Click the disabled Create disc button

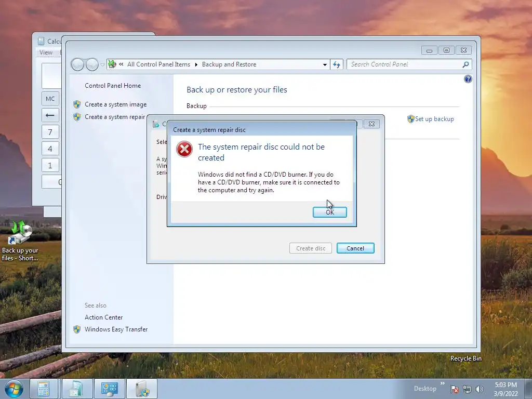(x=311, y=248)
